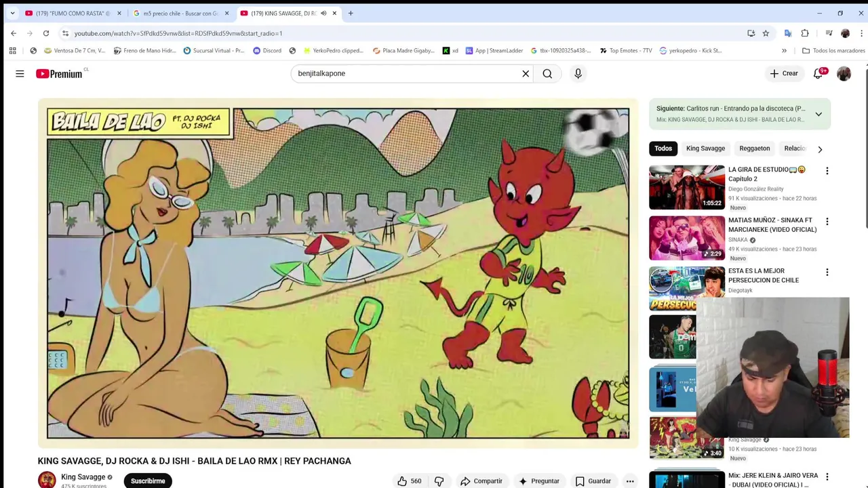Click the video player to pause
The image size is (868, 488).
(x=338, y=273)
